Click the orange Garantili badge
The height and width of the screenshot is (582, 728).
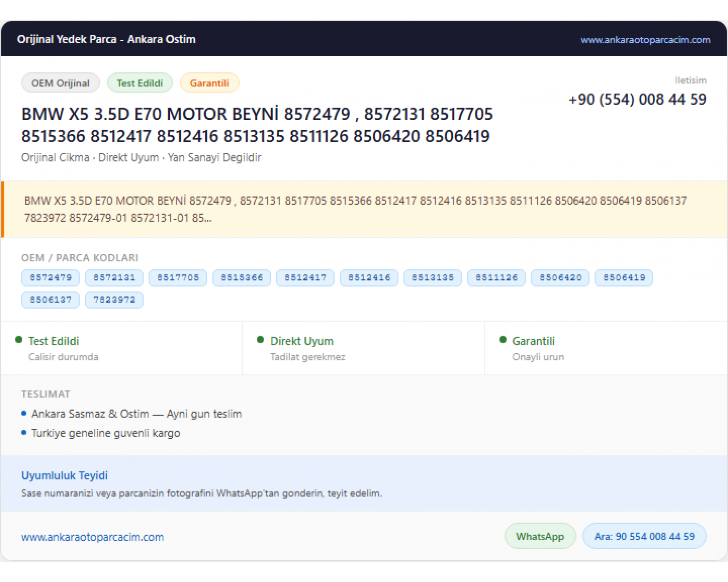coord(210,83)
